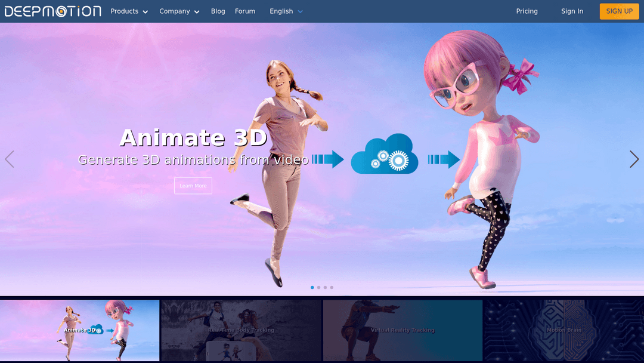
Task: Select the second carousel dot
Action: (x=318, y=287)
